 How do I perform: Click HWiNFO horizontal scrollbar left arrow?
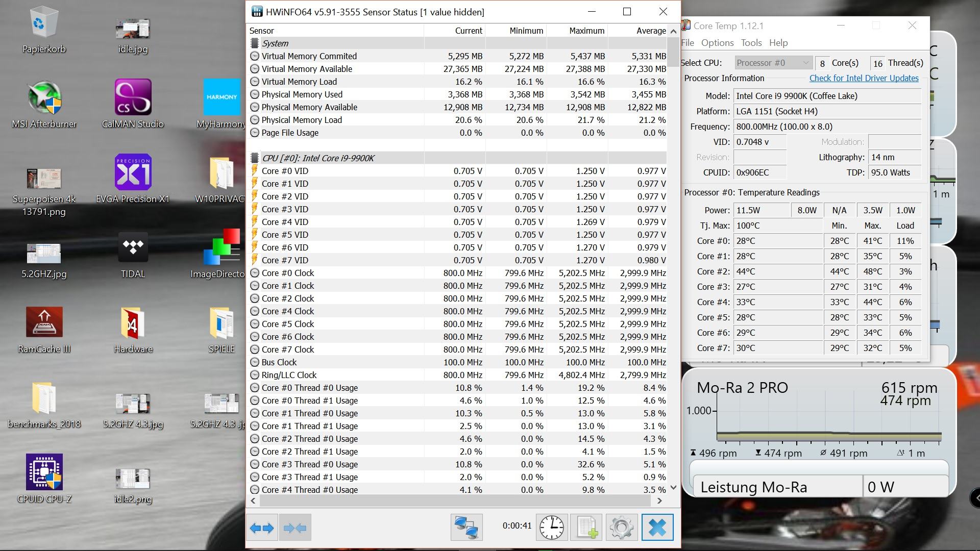[x=253, y=501]
